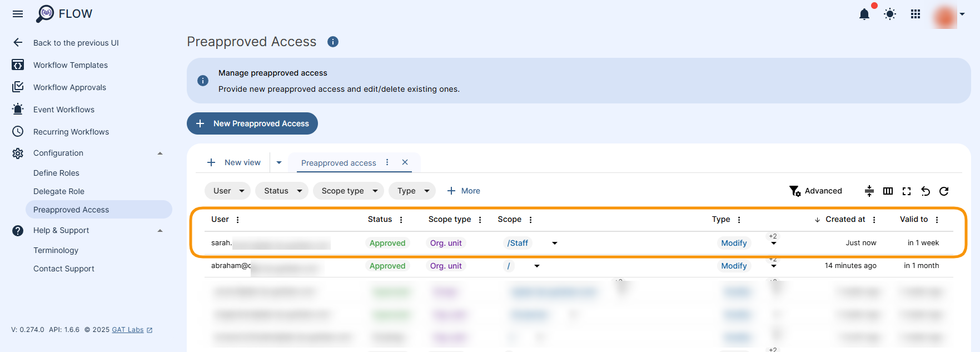This screenshot has width=980, height=352.
Task: Collapse the Configuration sidebar section
Action: pos(160,153)
